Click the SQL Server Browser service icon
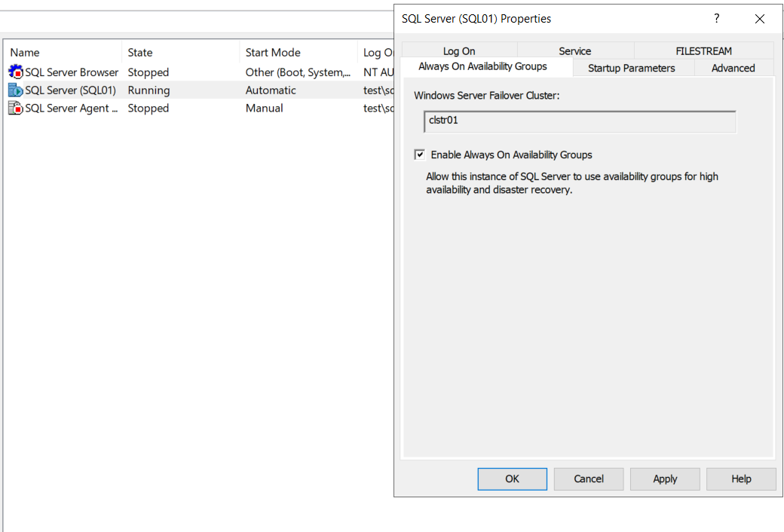Viewport: 784px width, 532px height. 16,72
